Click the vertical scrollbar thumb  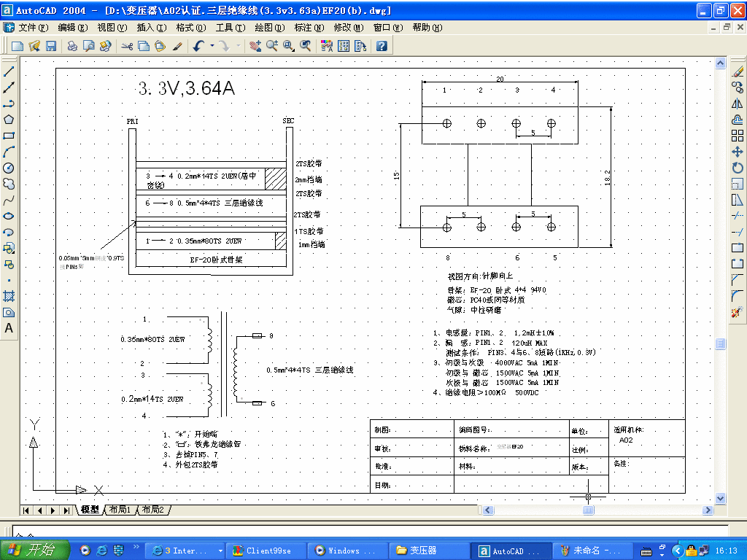(720, 343)
